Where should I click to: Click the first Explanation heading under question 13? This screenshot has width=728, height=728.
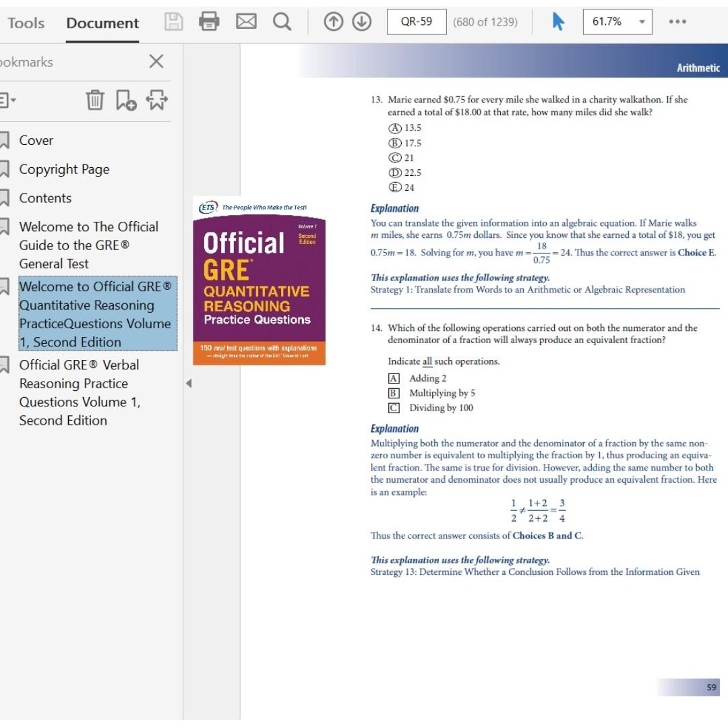coord(394,208)
